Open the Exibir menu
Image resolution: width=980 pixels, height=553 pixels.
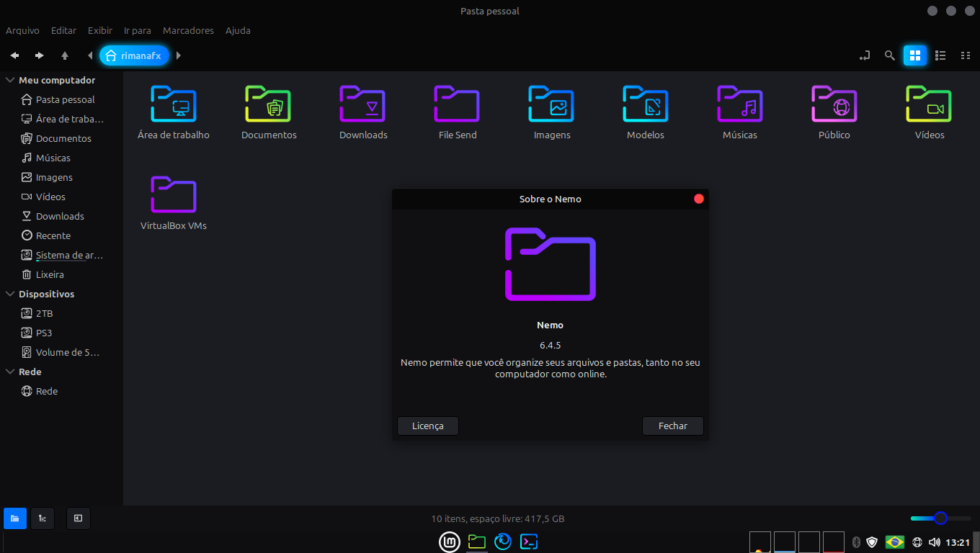tap(100, 31)
